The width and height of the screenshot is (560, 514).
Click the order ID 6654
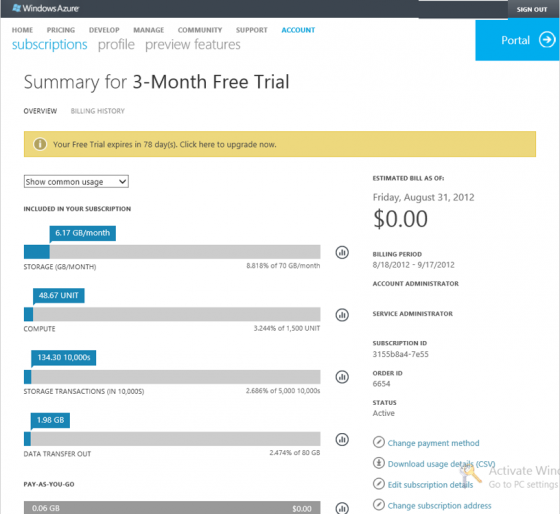[381, 384]
